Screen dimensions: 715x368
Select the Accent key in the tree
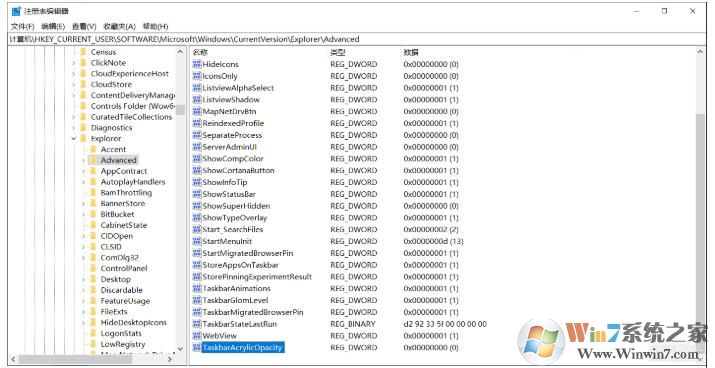point(113,150)
